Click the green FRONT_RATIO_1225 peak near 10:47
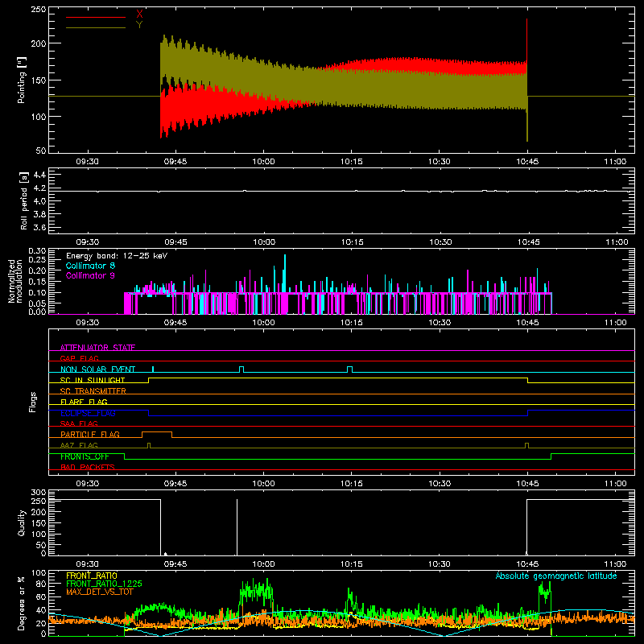This screenshot has height=644, width=644. click(545, 592)
